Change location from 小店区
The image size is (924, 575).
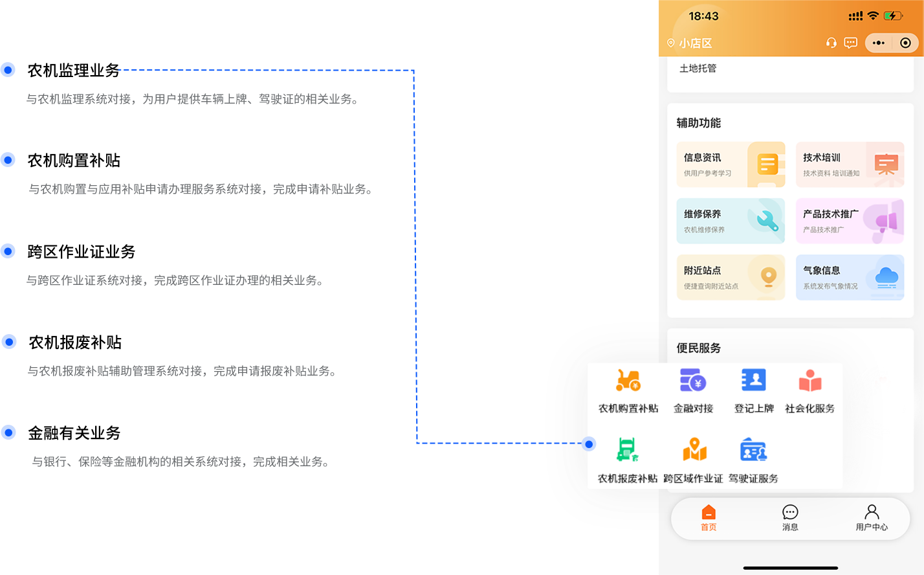tap(690, 43)
